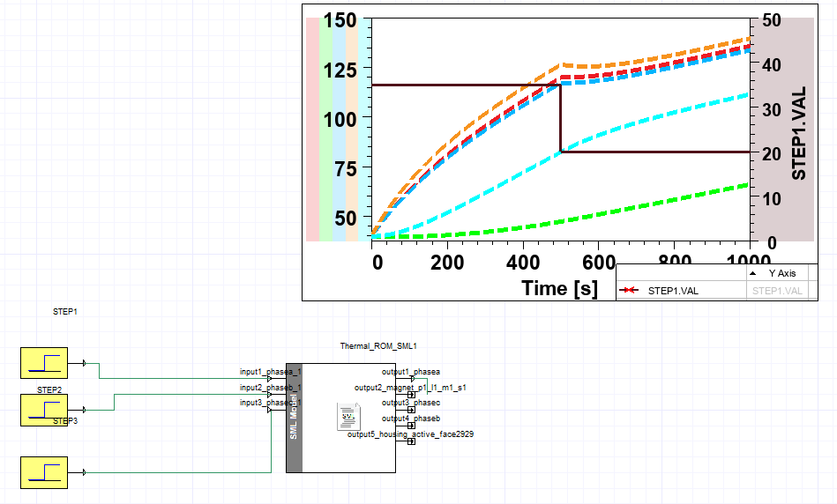Viewport: 837px width, 504px height.
Task: Click the light blue Y-axis color strip
Action: tap(339, 129)
